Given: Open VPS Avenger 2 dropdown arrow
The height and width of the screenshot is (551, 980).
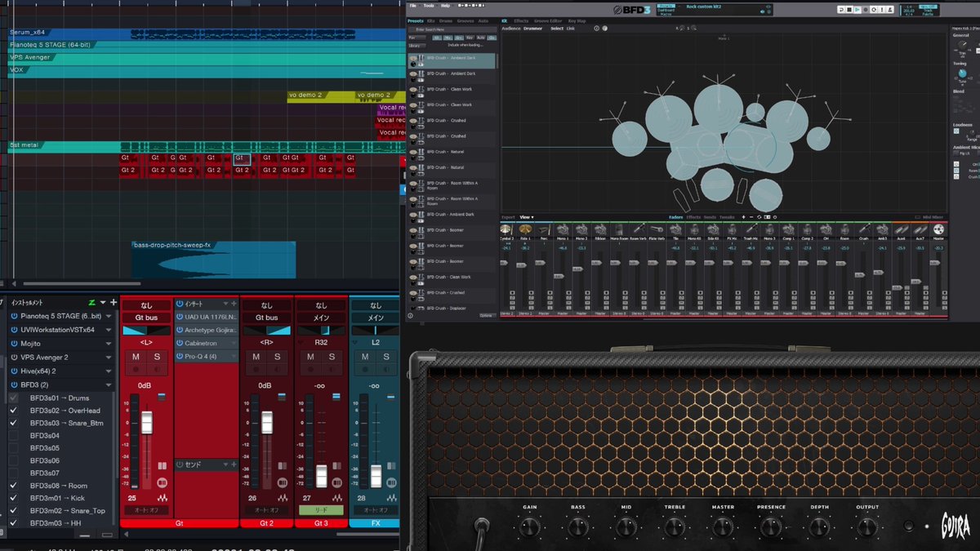Looking at the screenshot, I should (109, 358).
